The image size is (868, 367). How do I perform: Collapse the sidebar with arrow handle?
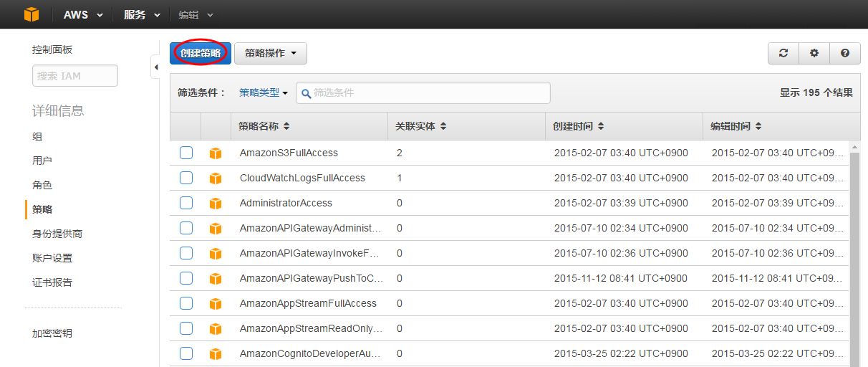(155, 67)
